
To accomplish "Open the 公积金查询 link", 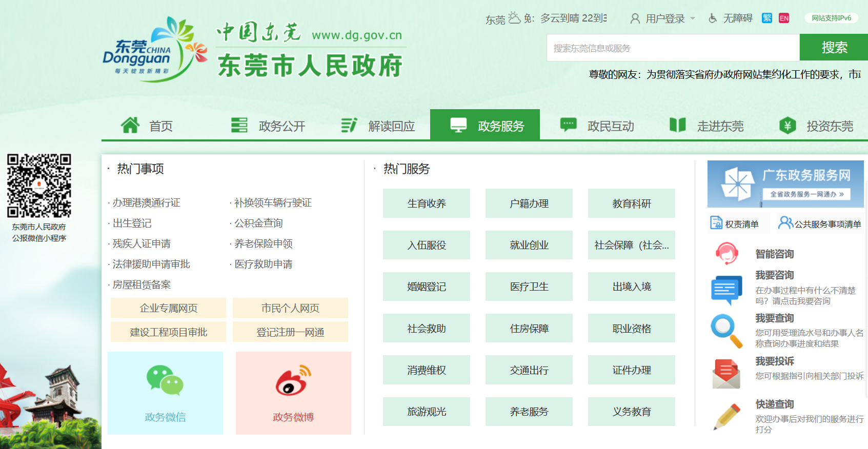I will point(258,223).
